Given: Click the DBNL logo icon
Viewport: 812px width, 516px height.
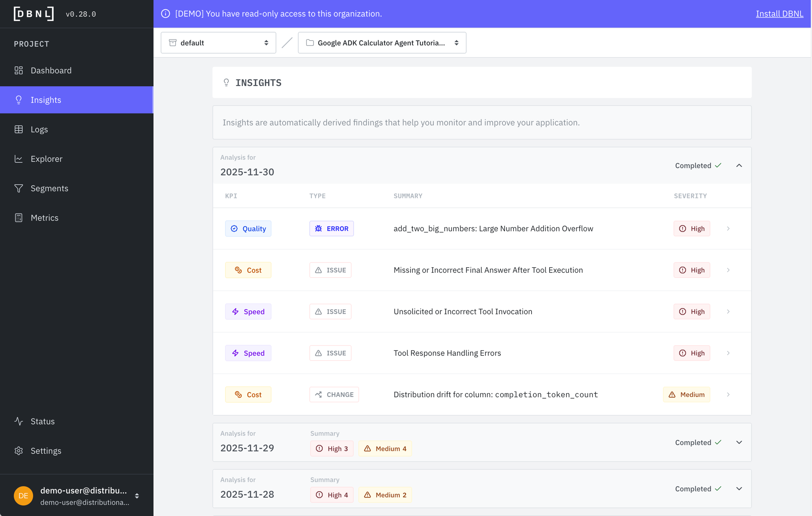Looking at the screenshot, I should coord(34,14).
